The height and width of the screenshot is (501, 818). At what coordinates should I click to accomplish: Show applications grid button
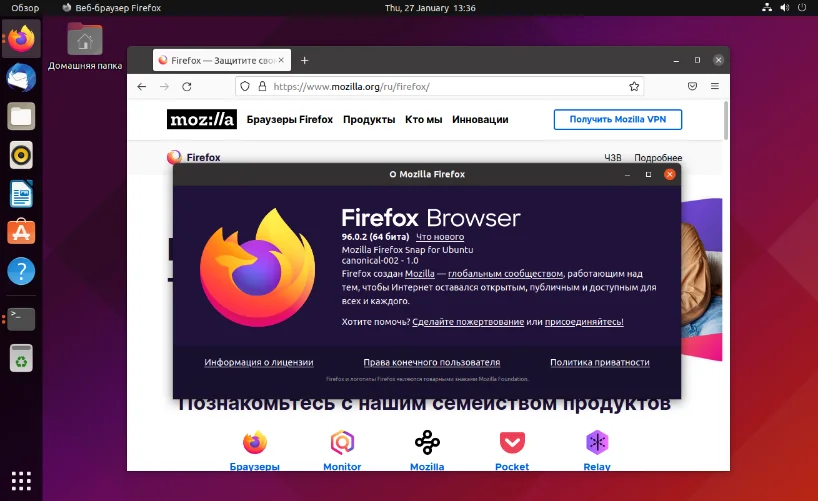pos(21,481)
